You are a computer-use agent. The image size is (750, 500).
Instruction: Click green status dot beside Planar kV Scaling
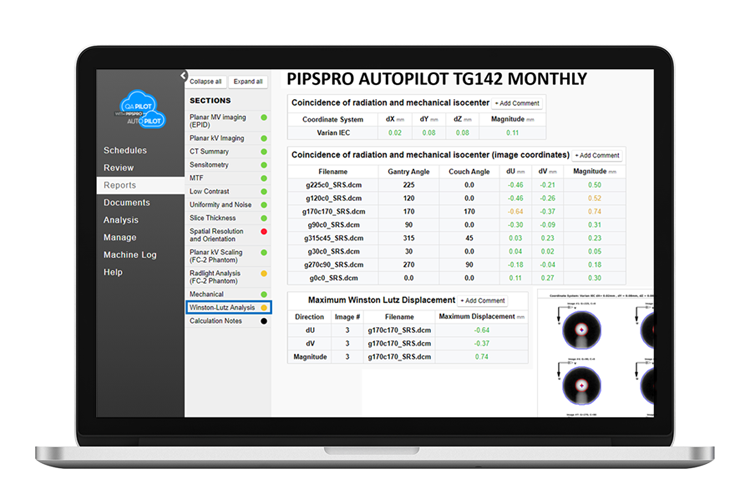coord(264,253)
